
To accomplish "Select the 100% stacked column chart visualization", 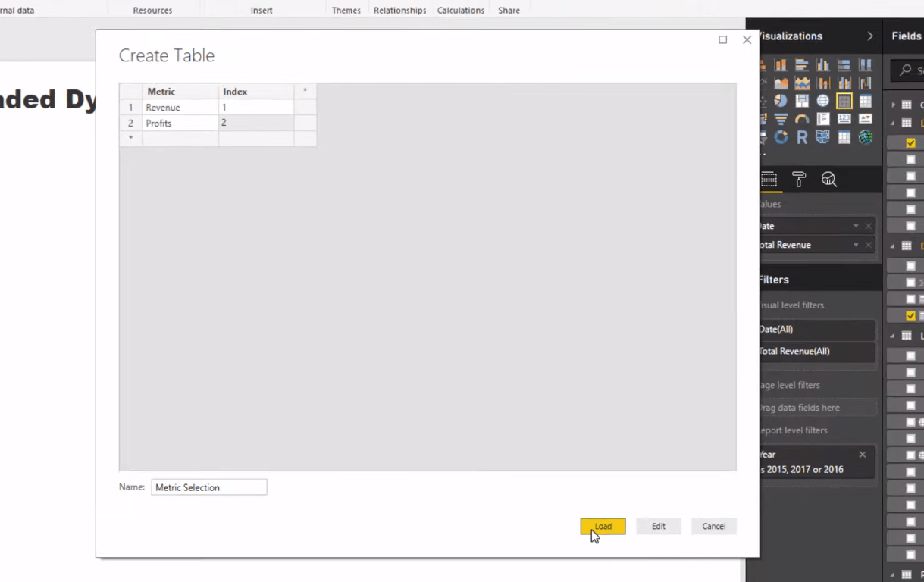I will pyautogui.click(x=866, y=64).
